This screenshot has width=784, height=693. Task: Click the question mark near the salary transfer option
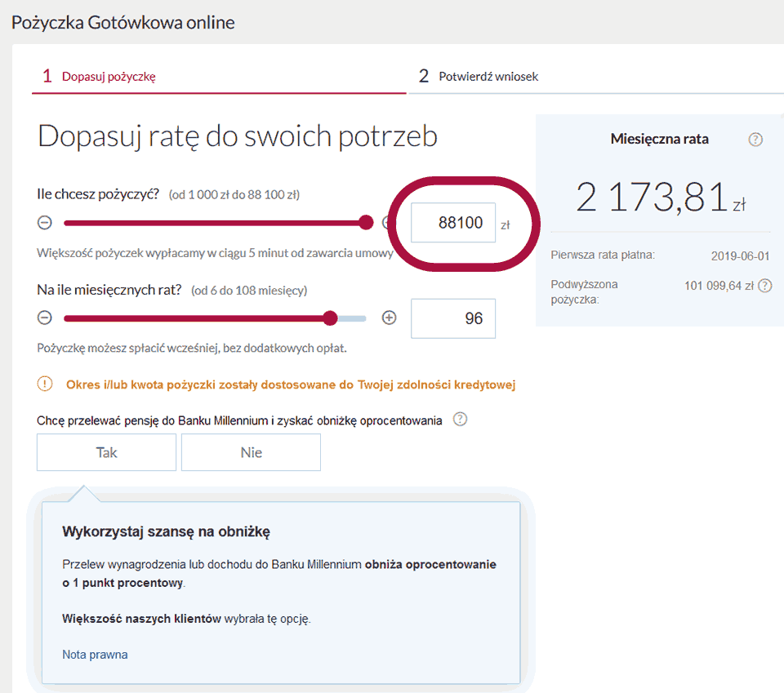tap(460, 420)
